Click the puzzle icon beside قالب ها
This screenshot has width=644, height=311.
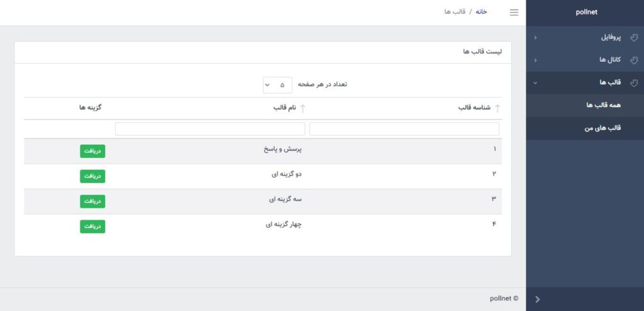[634, 83]
